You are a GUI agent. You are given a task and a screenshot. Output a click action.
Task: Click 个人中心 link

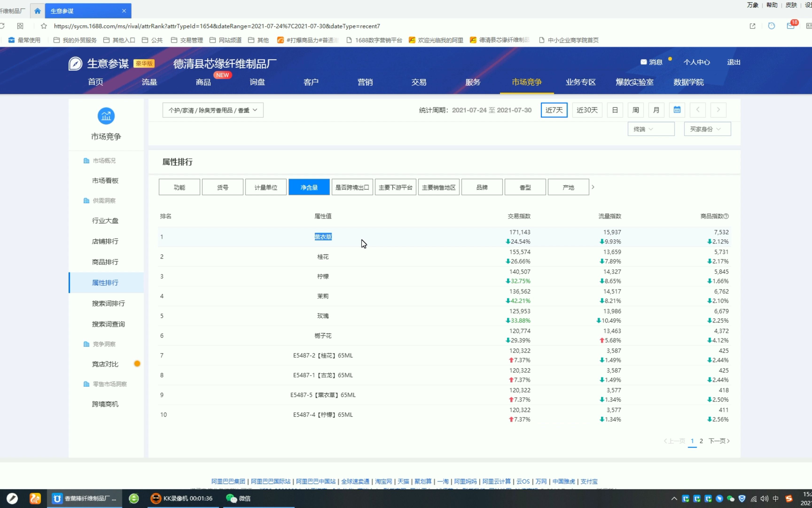(x=697, y=62)
